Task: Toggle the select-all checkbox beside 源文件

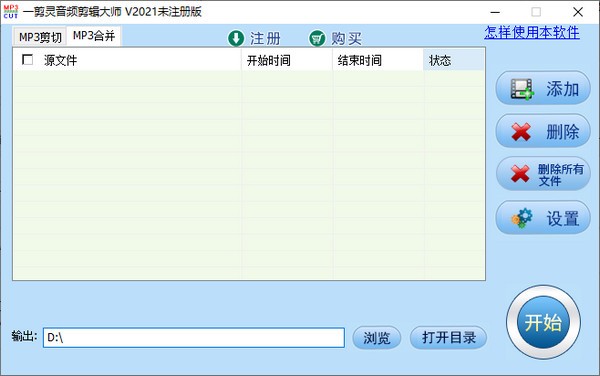Action: click(x=28, y=60)
